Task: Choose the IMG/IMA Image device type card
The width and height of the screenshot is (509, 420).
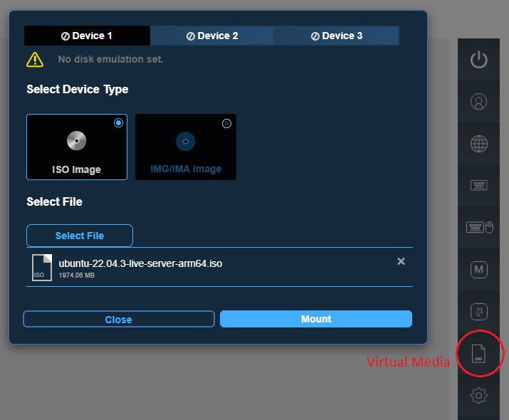Action: (185, 147)
